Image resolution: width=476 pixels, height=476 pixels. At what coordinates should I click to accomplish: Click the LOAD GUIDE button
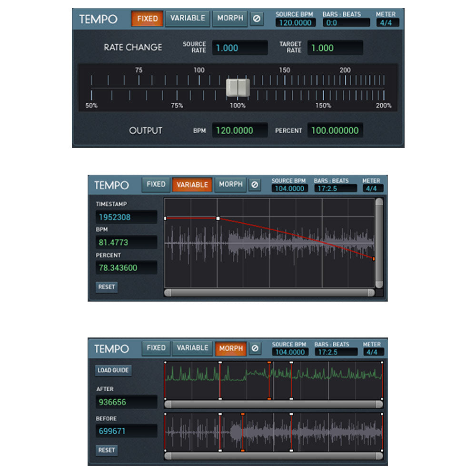point(114,370)
